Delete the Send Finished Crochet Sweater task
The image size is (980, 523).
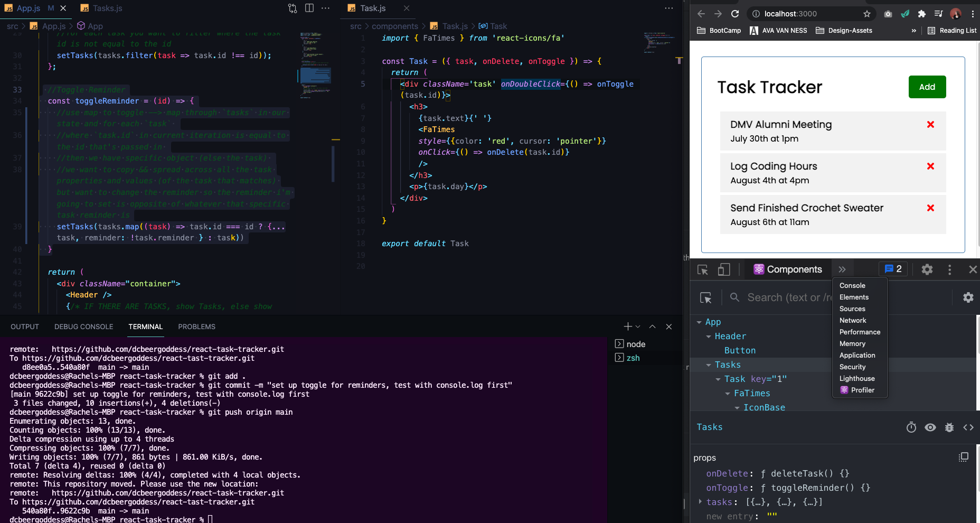click(930, 208)
